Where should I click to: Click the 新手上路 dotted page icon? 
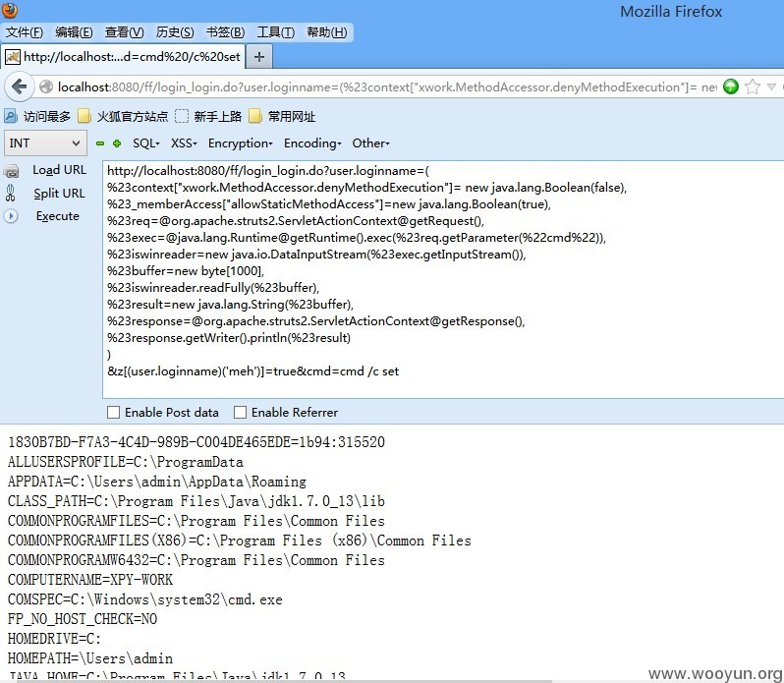tap(182, 117)
